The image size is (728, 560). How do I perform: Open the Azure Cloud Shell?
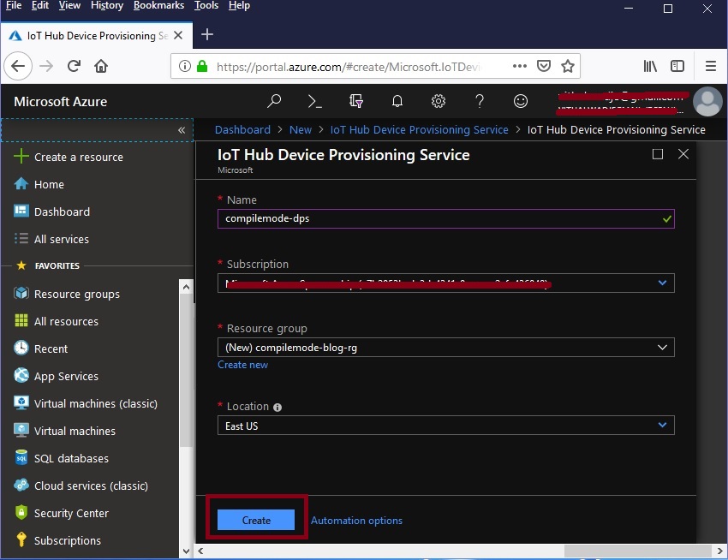314,100
